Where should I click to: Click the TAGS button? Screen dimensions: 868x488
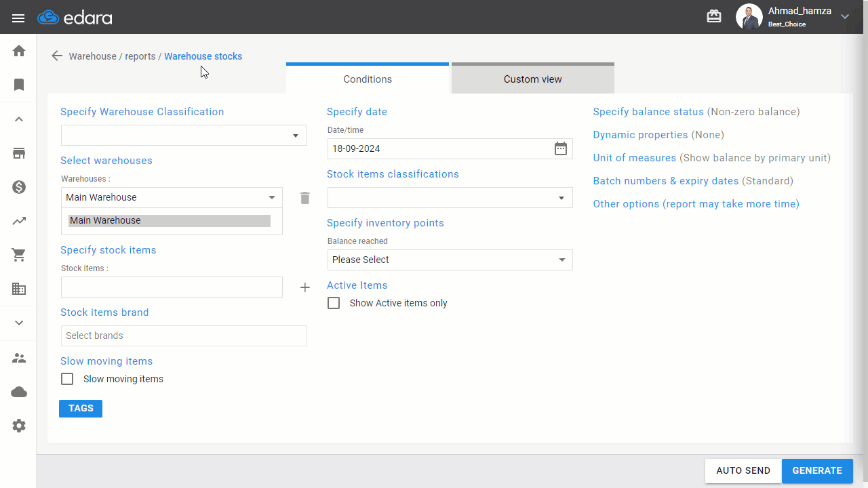tap(81, 409)
